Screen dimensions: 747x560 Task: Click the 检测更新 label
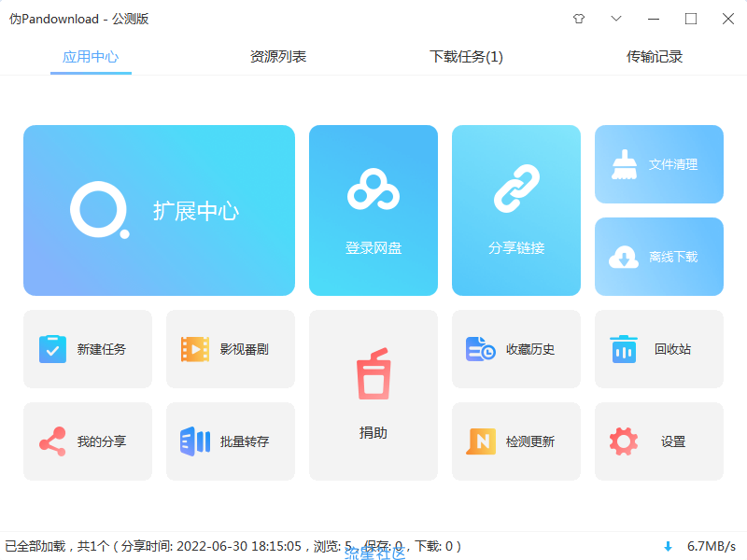click(530, 441)
